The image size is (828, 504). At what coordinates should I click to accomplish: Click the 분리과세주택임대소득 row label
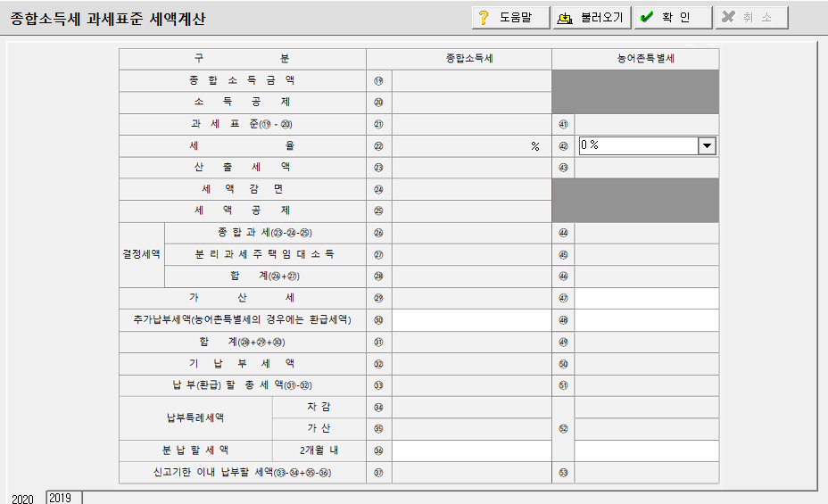click(265, 254)
